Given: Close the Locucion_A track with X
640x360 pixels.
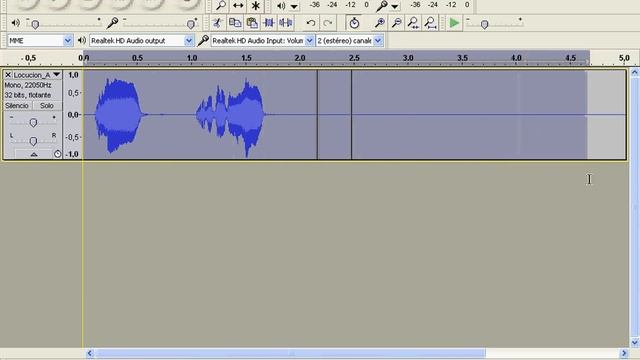Looking at the screenshot, I should click(x=8, y=75).
